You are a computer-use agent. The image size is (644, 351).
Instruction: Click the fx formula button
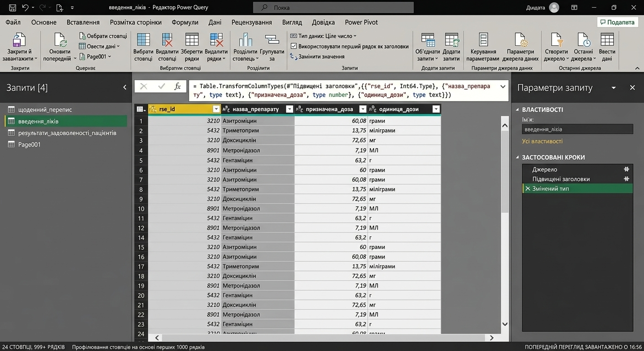[177, 86]
